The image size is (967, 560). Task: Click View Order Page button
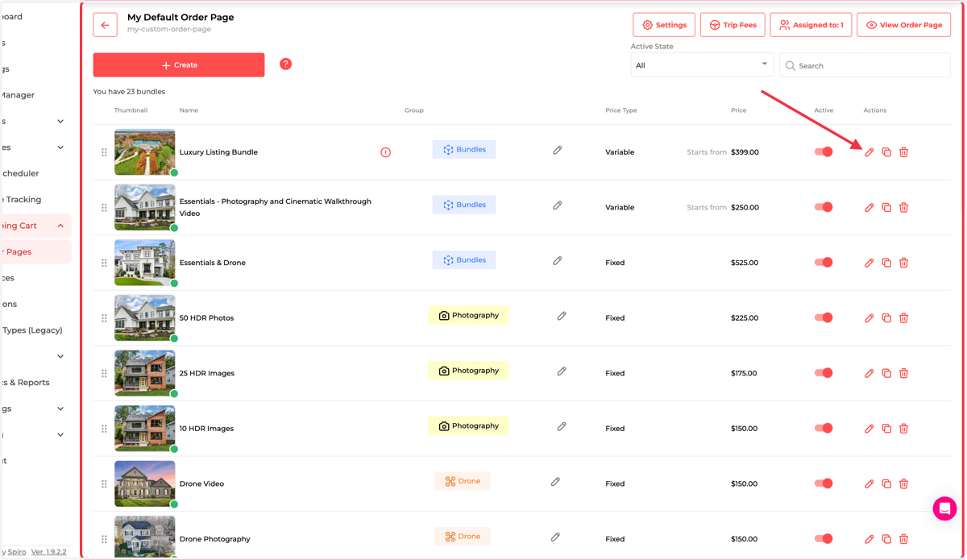click(x=903, y=25)
